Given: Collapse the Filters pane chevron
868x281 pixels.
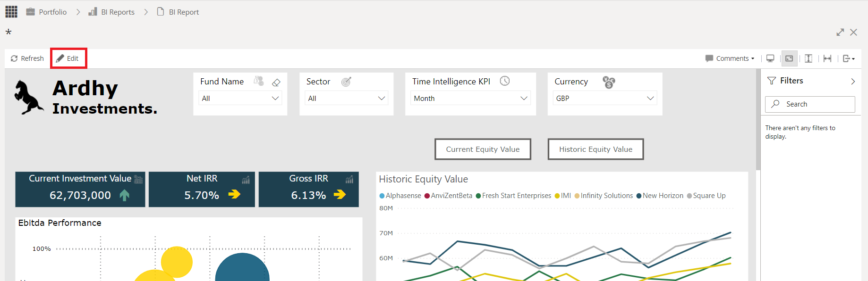Looking at the screenshot, I should tap(853, 81).
